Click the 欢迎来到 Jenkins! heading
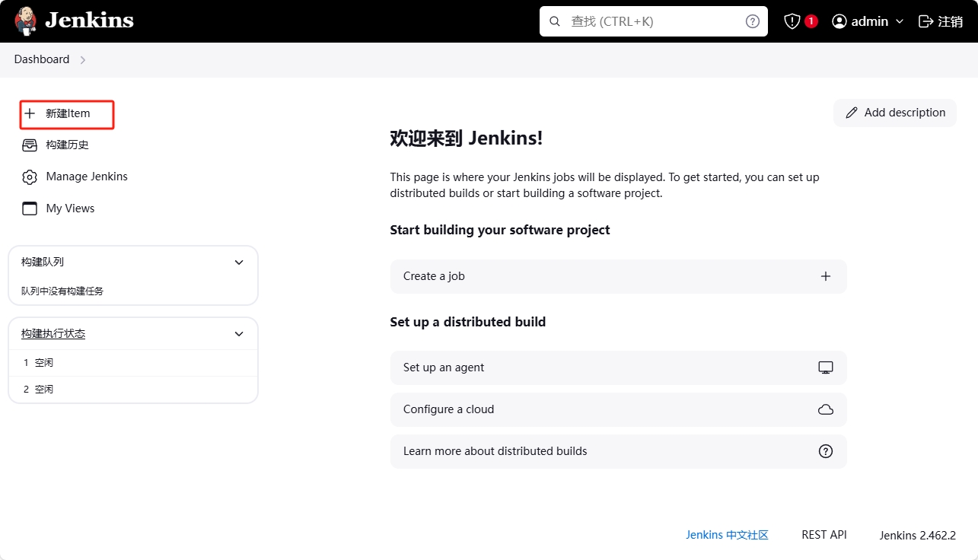Screen dimensions: 978x560 (467, 138)
